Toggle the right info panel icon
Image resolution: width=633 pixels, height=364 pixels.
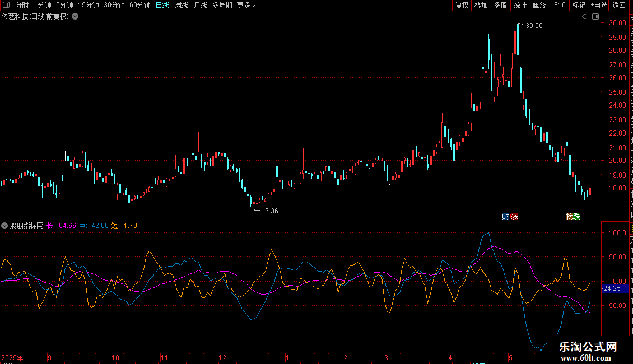595,17
